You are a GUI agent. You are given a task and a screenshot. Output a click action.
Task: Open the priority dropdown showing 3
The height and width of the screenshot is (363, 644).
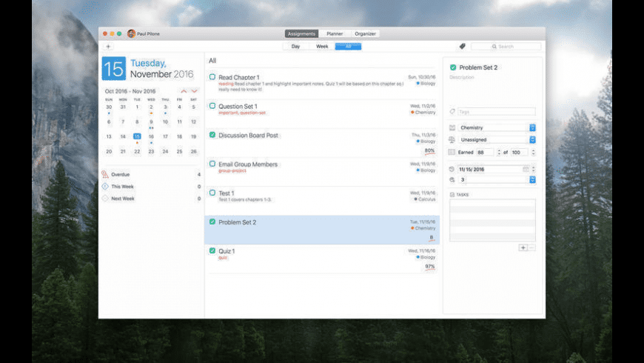[497, 180]
